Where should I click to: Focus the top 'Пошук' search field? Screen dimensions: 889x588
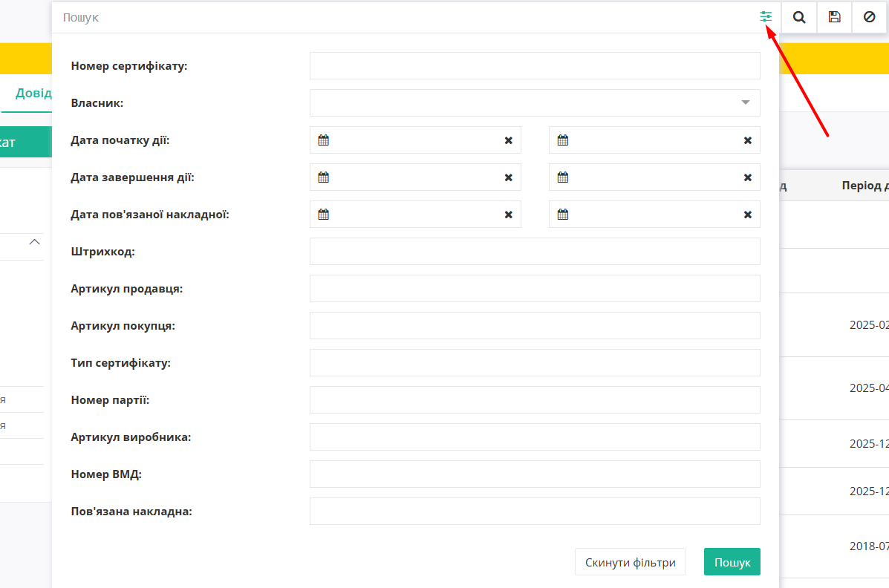(x=406, y=18)
